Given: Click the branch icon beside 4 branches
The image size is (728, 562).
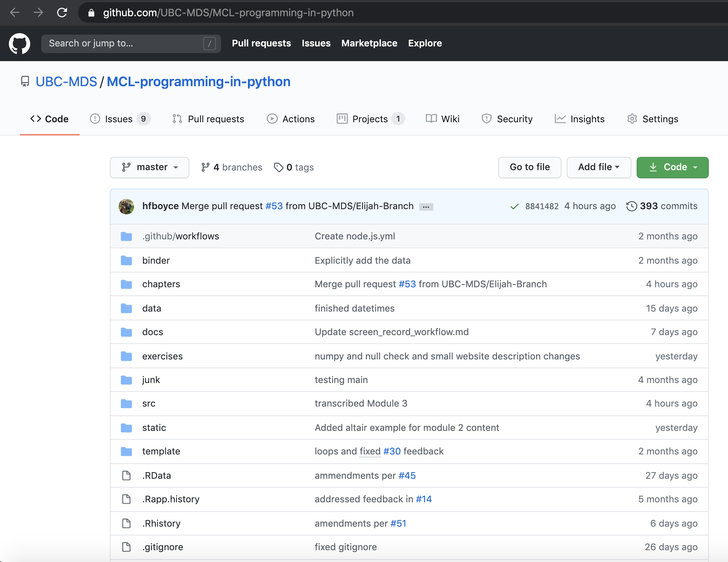Looking at the screenshot, I should (205, 168).
